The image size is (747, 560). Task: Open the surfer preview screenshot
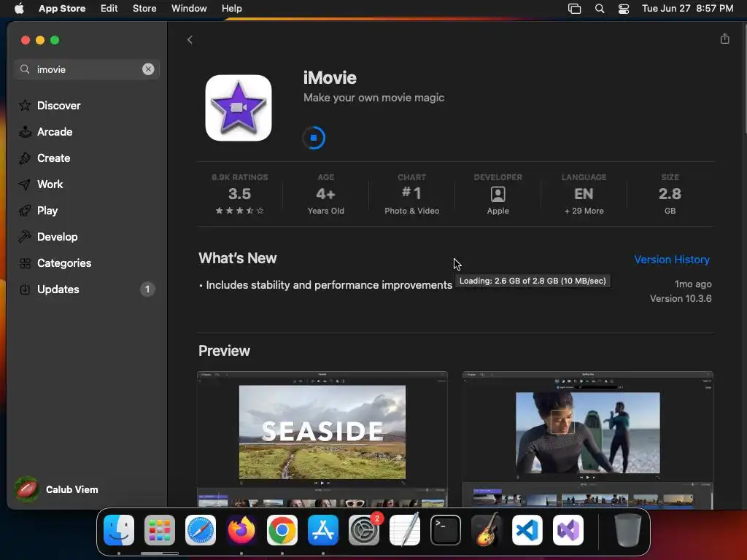click(587, 438)
